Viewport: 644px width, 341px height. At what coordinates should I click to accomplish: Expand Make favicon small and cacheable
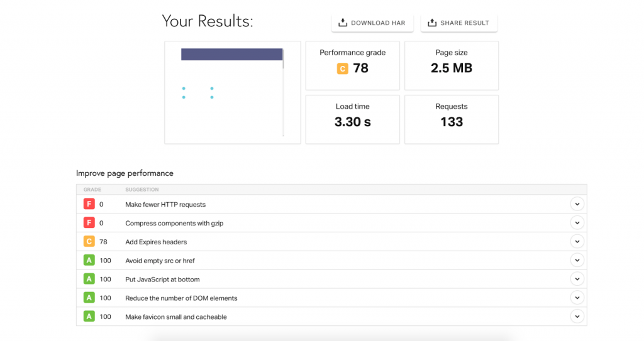click(577, 317)
